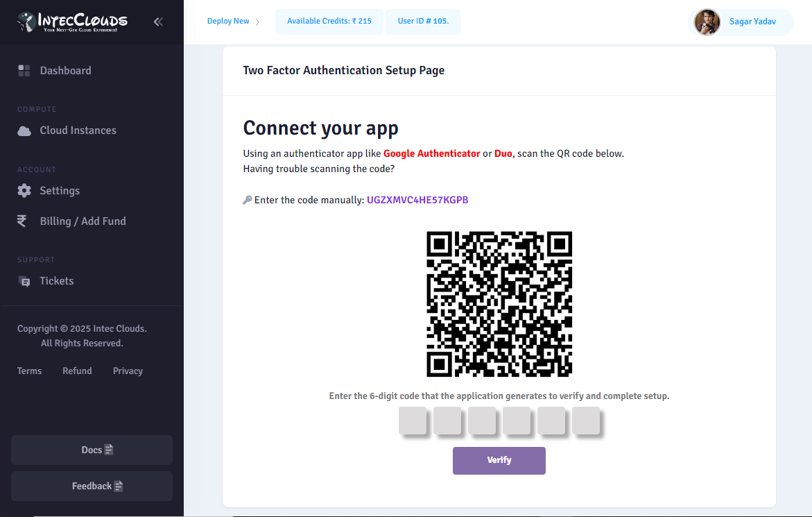This screenshot has height=517, width=812.
Task: Click the QR code image
Action: point(499,304)
